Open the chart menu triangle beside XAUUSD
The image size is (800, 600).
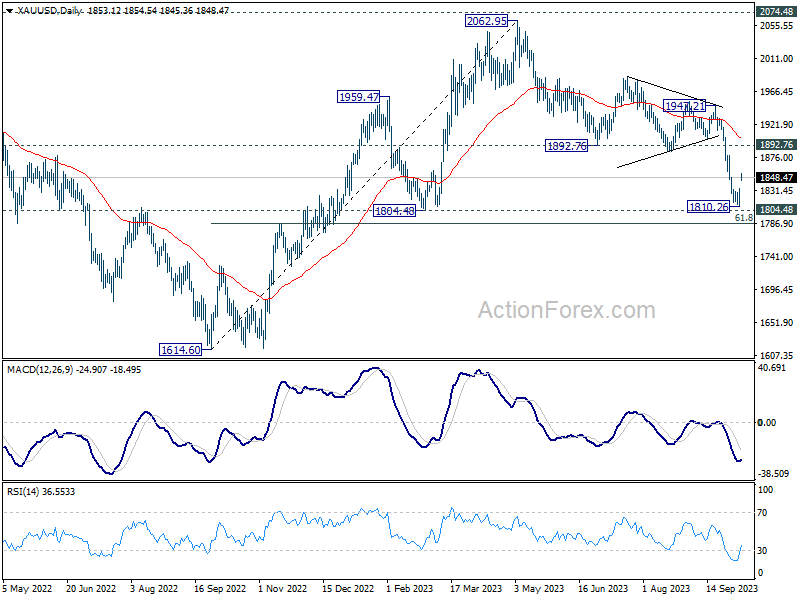tap(9, 11)
